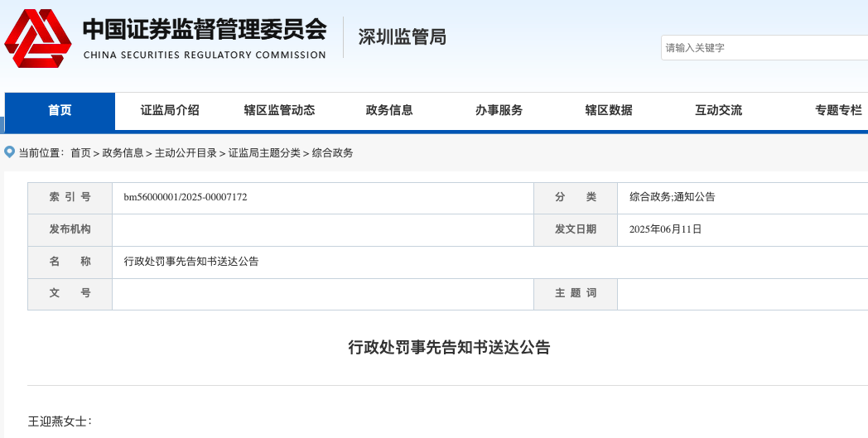Open 主动公开目录 breadcrumb link

pyautogui.click(x=186, y=153)
